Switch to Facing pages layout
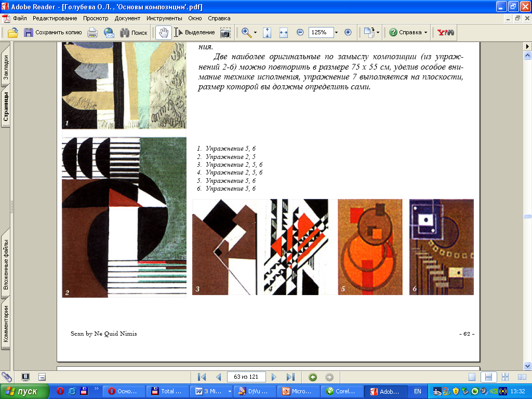 [x=522, y=377]
